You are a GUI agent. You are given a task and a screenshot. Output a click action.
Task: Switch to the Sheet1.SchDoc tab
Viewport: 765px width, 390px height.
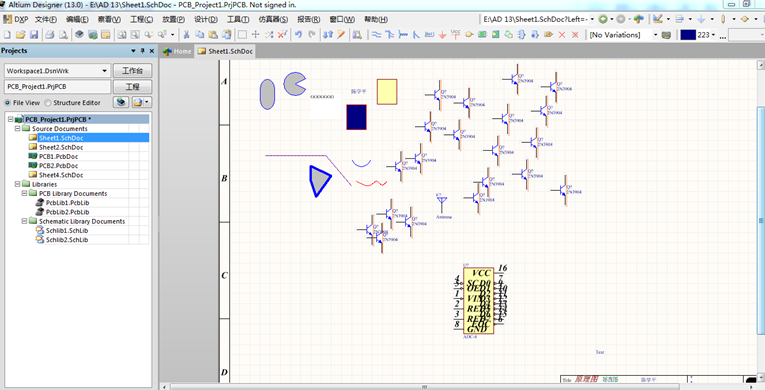225,51
